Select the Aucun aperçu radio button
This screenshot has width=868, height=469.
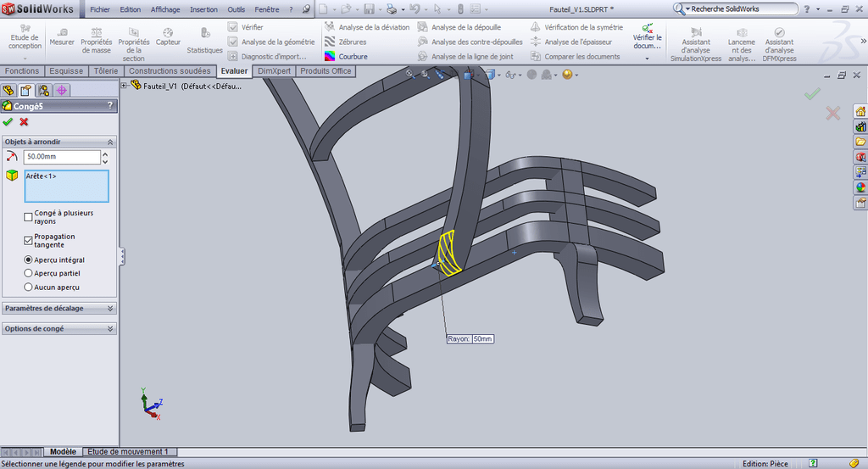(28, 287)
